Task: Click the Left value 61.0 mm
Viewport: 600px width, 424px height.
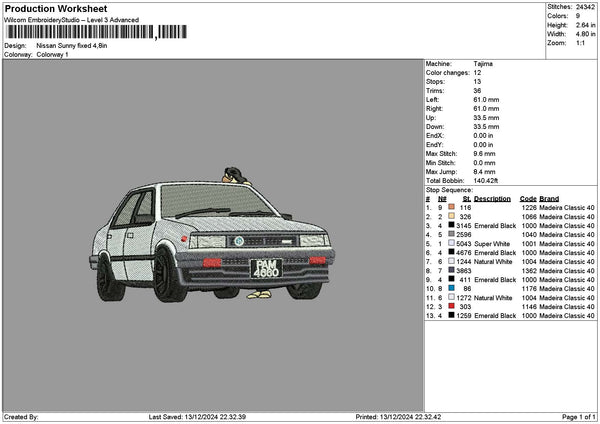Action: tap(486, 99)
